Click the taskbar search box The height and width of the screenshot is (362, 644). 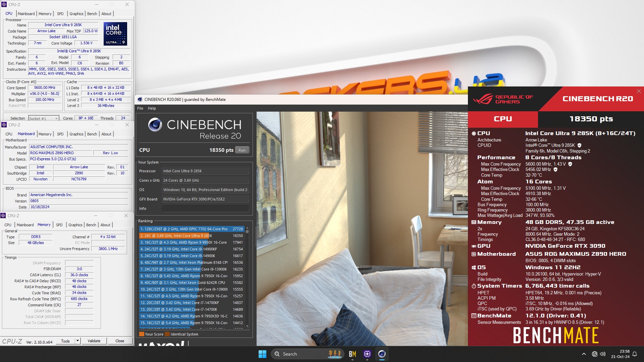click(308, 354)
